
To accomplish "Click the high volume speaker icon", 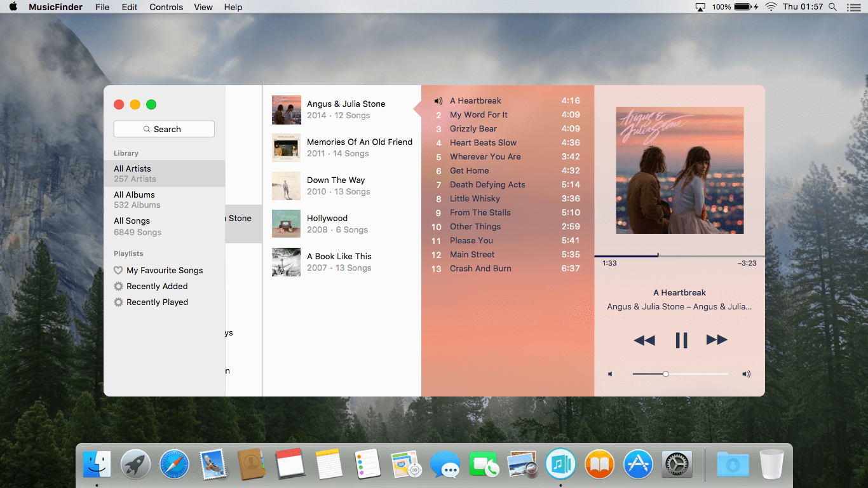I will point(746,374).
